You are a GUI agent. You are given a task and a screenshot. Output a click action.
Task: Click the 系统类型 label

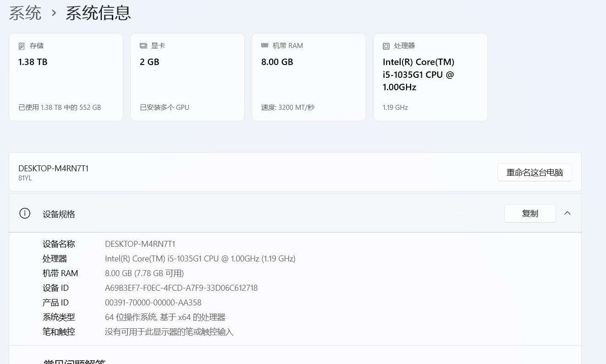coord(59,317)
